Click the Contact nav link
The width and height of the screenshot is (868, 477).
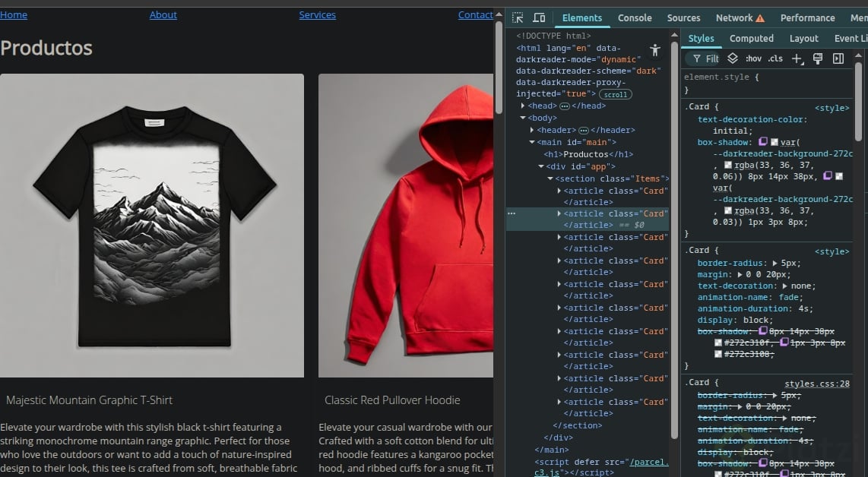(x=475, y=15)
